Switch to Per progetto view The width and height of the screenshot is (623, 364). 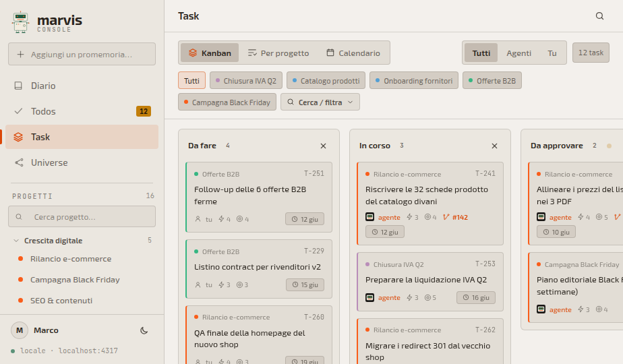point(278,53)
